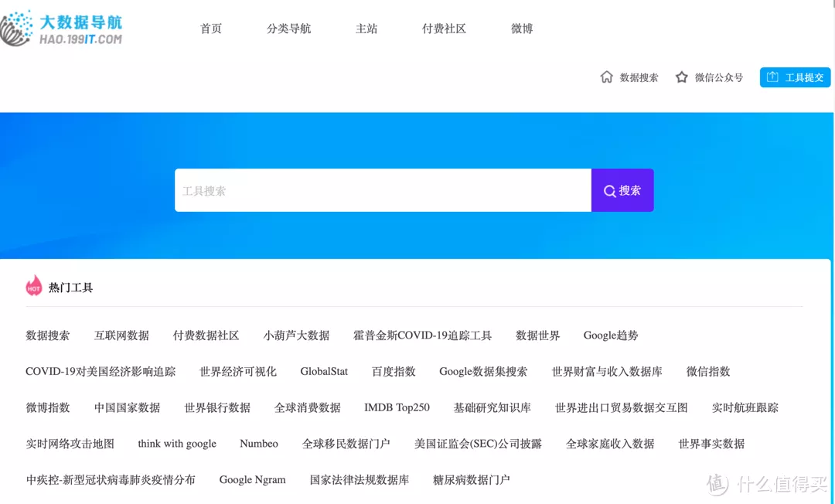The width and height of the screenshot is (835, 504).
Task: Open 霍普金斯COVID-19追踪工具 link
Action: click(x=422, y=335)
